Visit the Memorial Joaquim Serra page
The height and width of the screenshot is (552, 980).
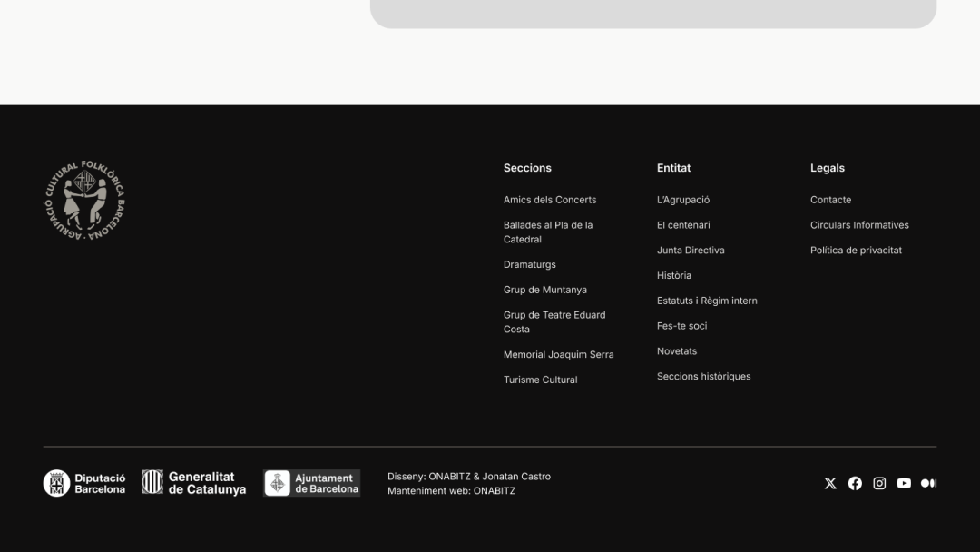pyautogui.click(x=558, y=355)
